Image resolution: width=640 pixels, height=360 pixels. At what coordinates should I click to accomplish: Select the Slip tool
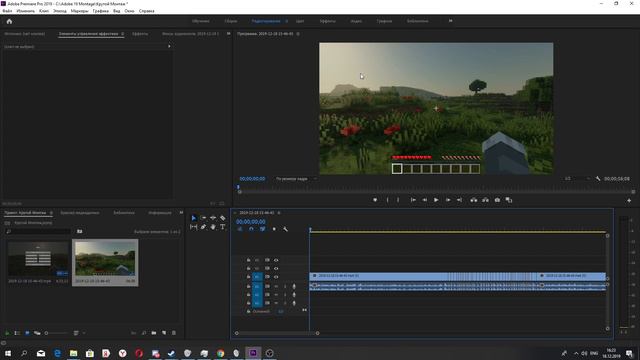[193, 227]
